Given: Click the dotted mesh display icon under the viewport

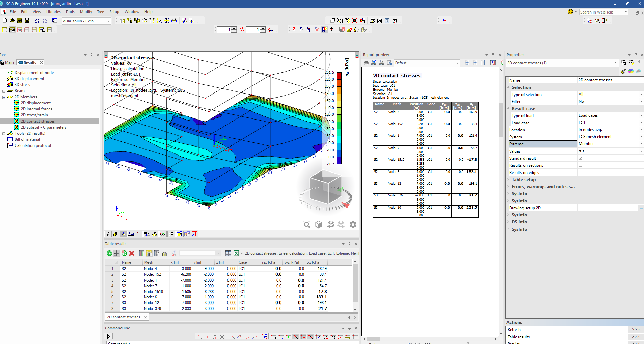Looking at the screenshot, I should [163, 234].
